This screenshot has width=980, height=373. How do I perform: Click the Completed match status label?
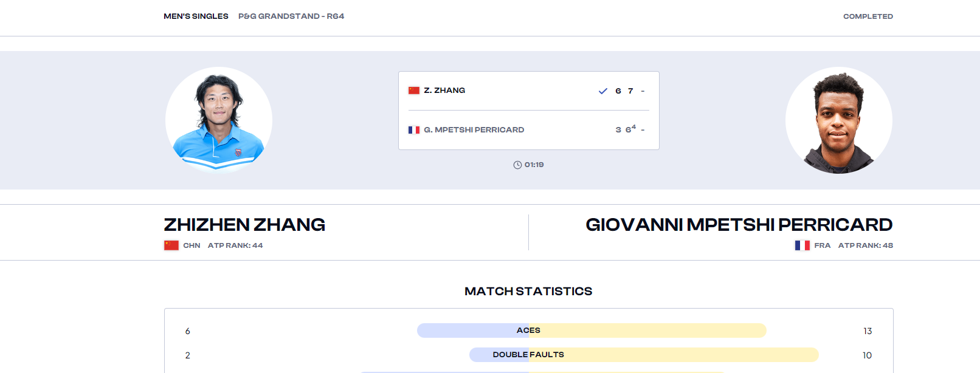click(x=868, y=16)
